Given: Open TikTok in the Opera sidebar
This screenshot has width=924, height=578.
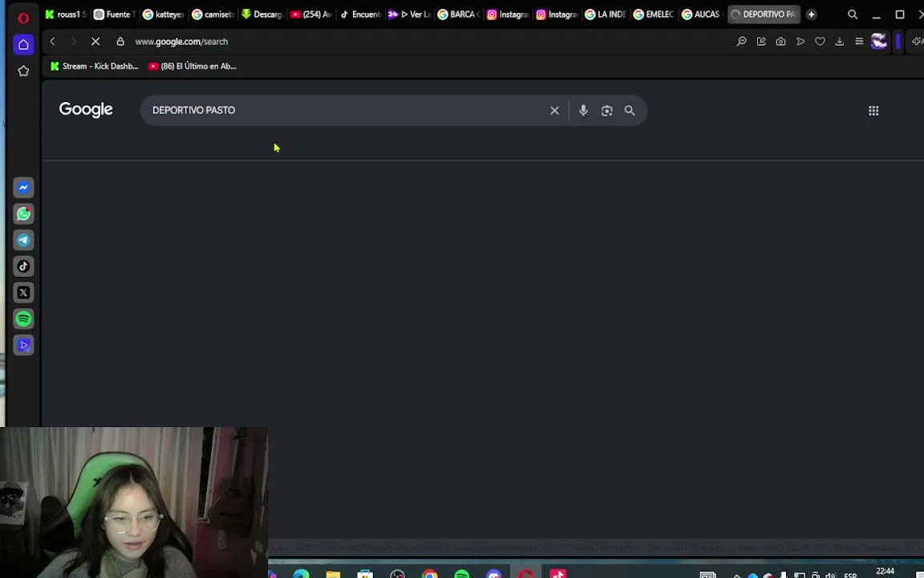Looking at the screenshot, I should [23, 267].
